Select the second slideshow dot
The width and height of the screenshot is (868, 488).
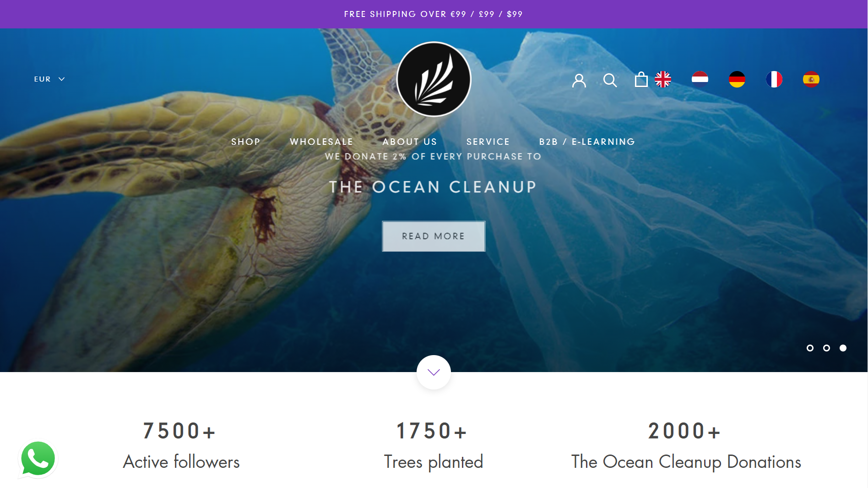[826, 348]
